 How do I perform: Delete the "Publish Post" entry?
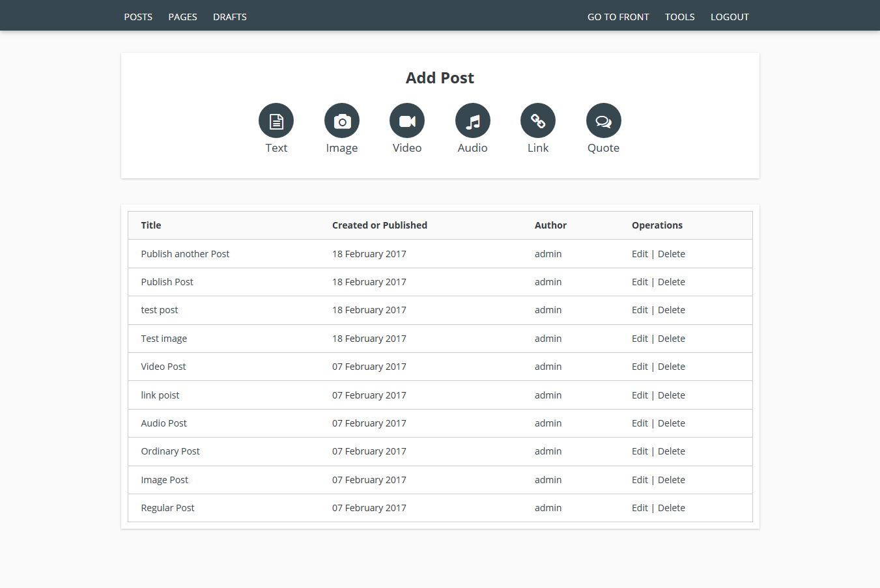point(671,282)
